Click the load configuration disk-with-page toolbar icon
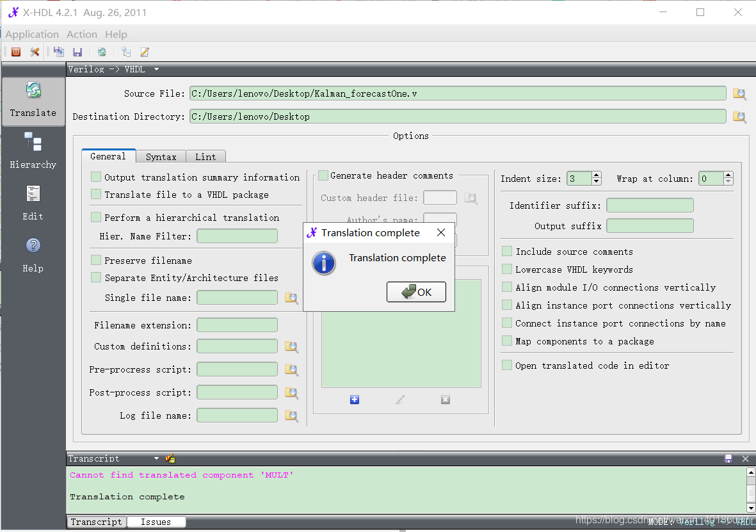This screenshot has height=532, width=756. (x=59, y=52)
